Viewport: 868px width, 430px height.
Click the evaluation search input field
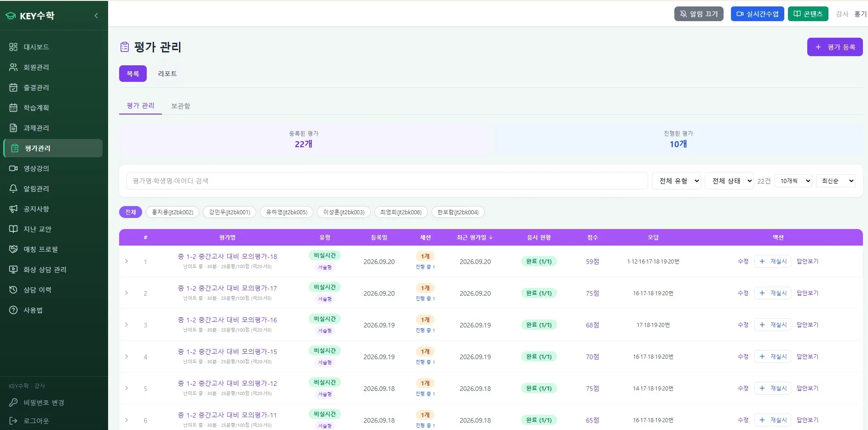(387, 181)
